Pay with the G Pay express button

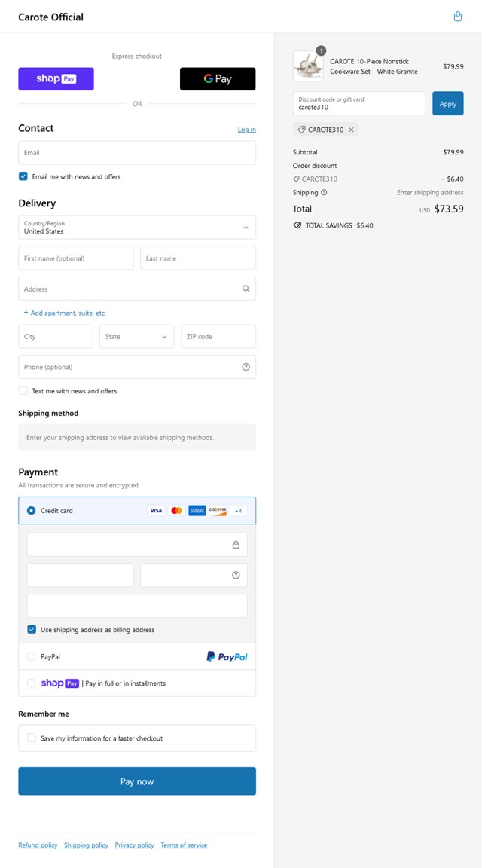218,78
